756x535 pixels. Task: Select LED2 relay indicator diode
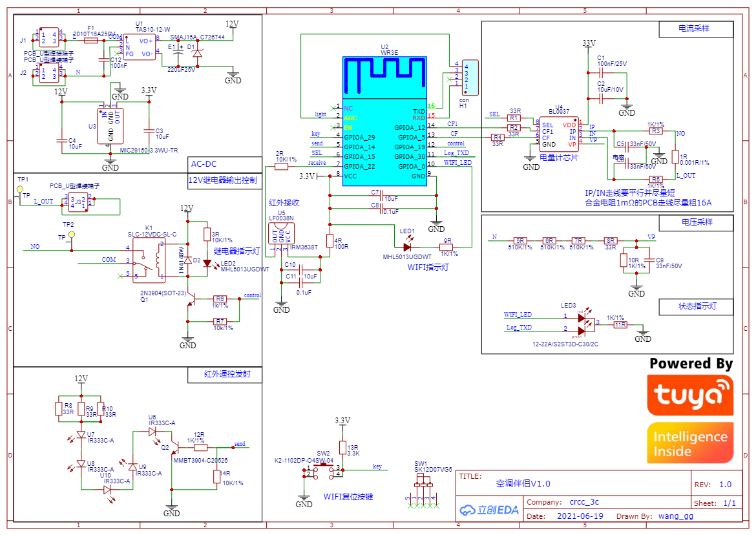207,264
